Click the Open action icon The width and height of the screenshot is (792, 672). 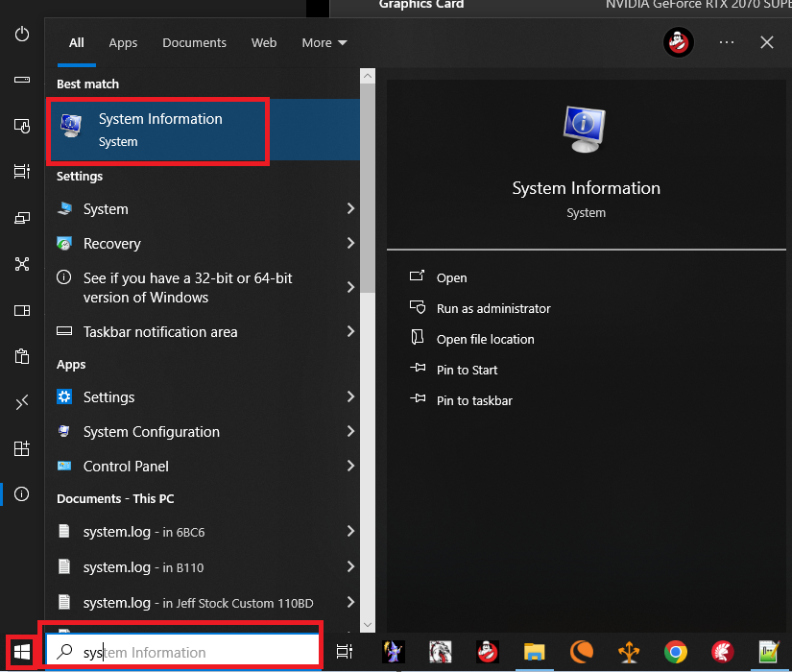pyautogui.click(x=417, y=276)
